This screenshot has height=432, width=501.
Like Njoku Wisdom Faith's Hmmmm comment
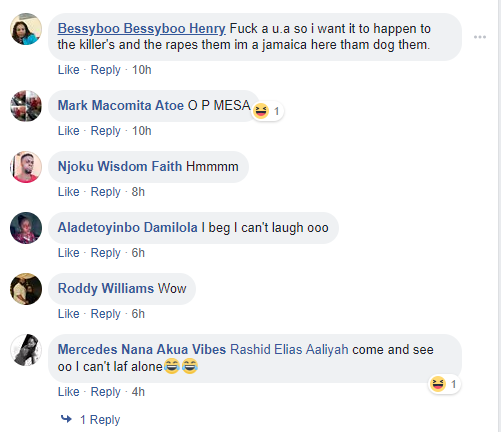click(69, 192)
